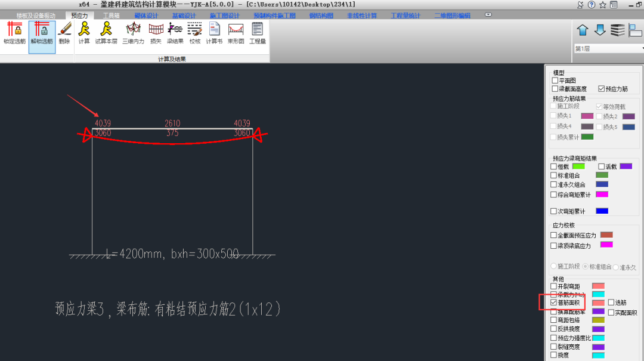Click the blue 次弯矩累计 color swatch
Screen dimensions: 644x361
point(602,211)
